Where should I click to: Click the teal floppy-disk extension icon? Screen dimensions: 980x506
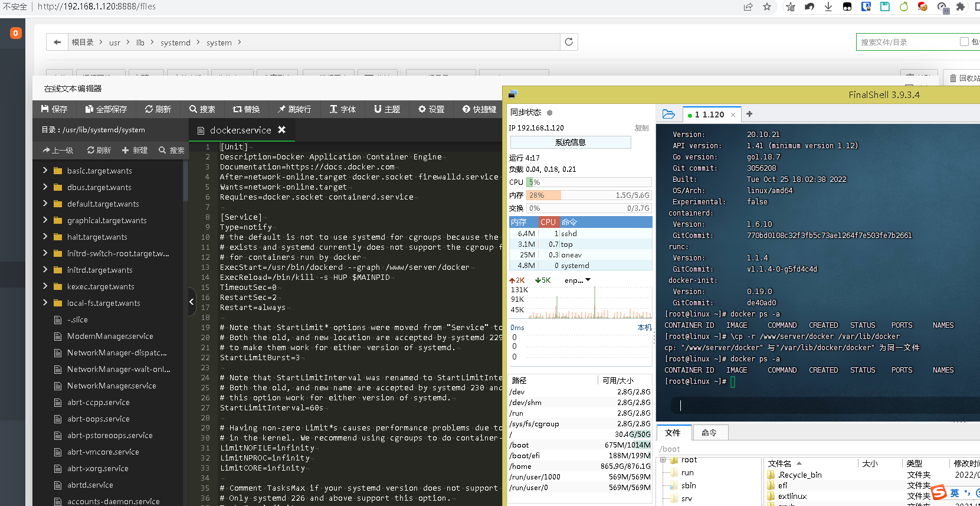tap(885, 6)
